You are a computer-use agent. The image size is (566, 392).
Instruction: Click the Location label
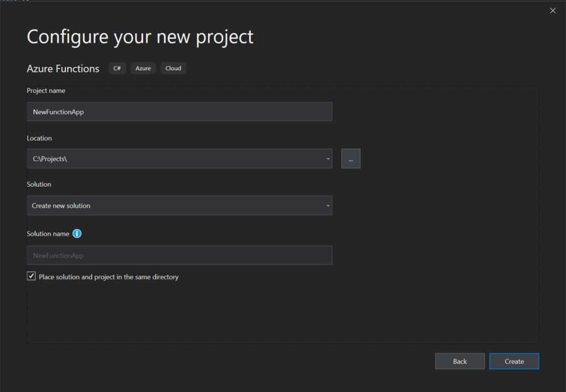tap(39, 138)
